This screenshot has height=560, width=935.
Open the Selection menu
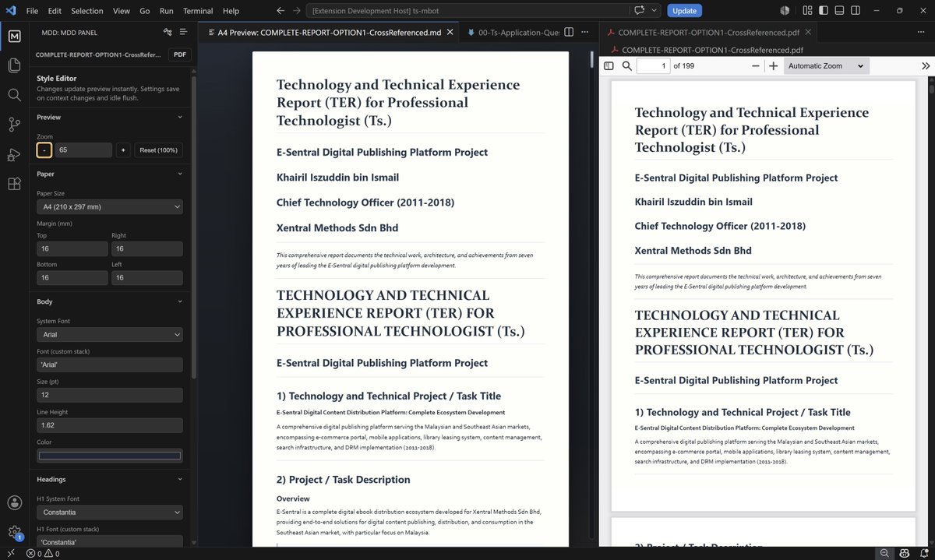click(x=86, y=11)
